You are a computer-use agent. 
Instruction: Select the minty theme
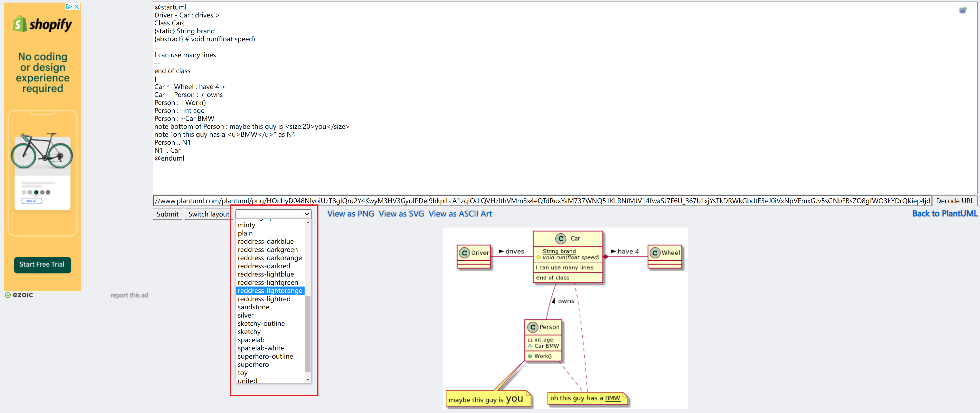tap(247, 225)
